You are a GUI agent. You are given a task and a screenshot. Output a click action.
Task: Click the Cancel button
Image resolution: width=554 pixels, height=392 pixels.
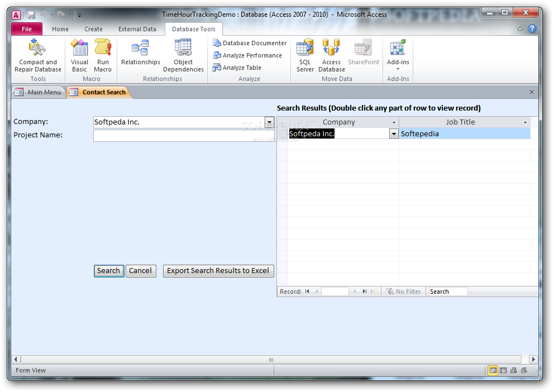(141, 271)
